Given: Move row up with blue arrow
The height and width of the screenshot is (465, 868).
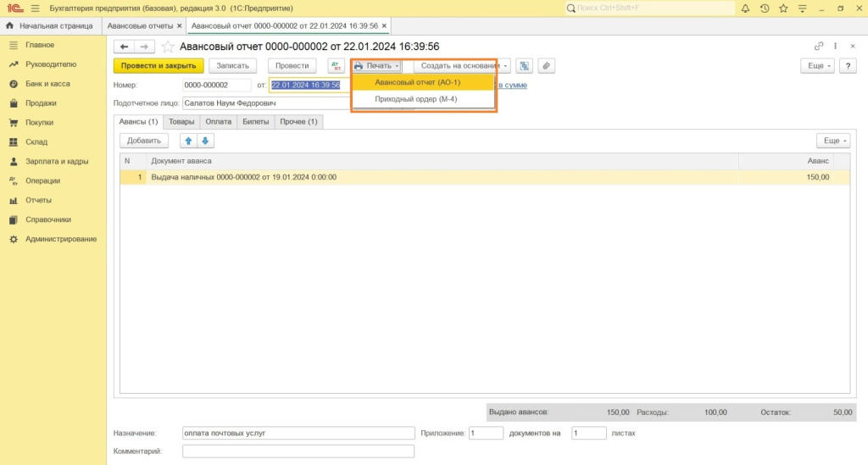Looking at the screenshot, I should [x=188, y=141].
